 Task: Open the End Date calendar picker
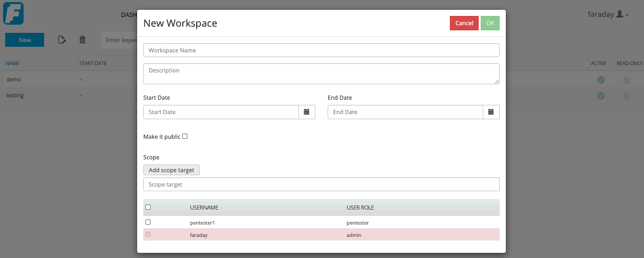pos(491,112)
